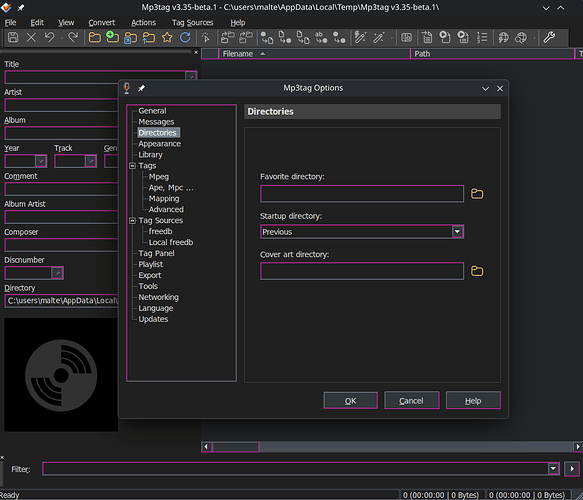Click the Text file to Tag 'ab' icon
This screenshot has width=583, height=500.
pos(321,38)
